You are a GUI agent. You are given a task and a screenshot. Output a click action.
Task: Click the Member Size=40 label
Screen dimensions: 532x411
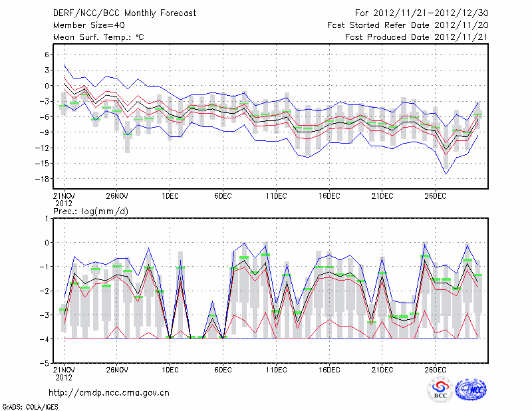pos(84,25)
